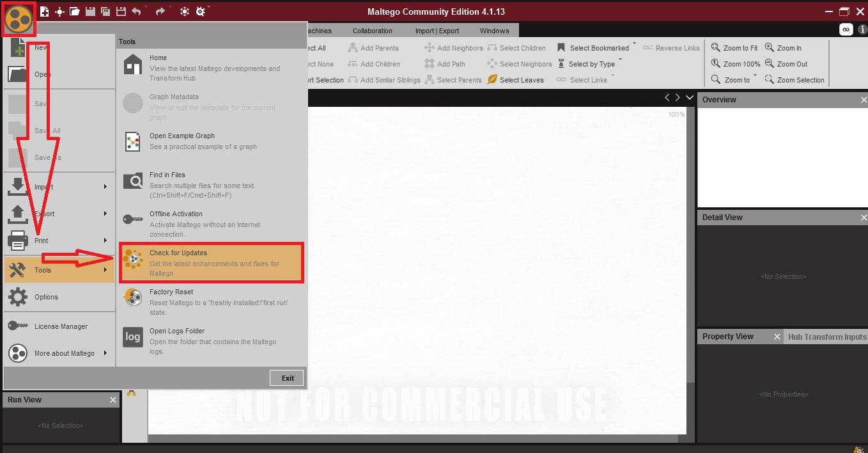Click the crosshair entity icon in title bar
This screenshot has width=868, height=453.
(59, 12)
